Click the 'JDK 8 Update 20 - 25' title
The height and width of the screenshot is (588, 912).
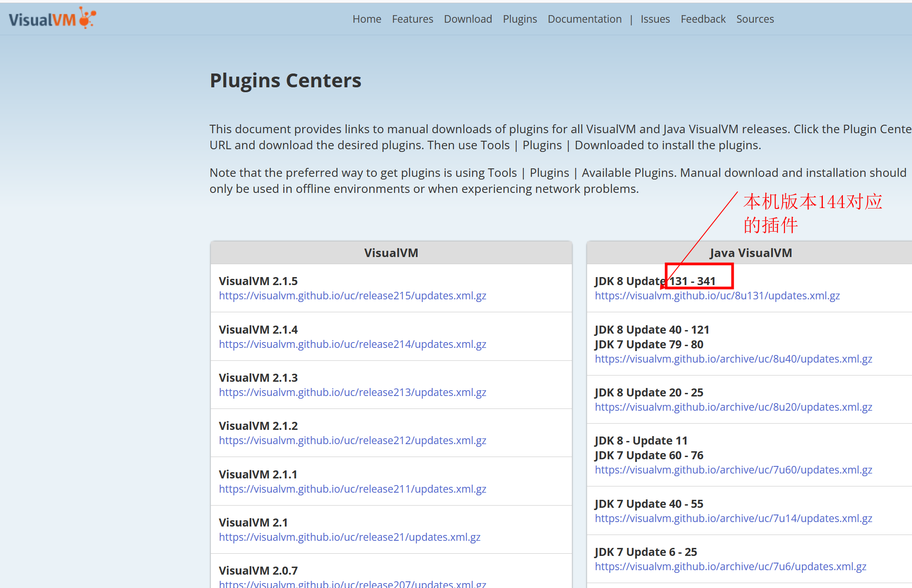(x=649, y=392)
